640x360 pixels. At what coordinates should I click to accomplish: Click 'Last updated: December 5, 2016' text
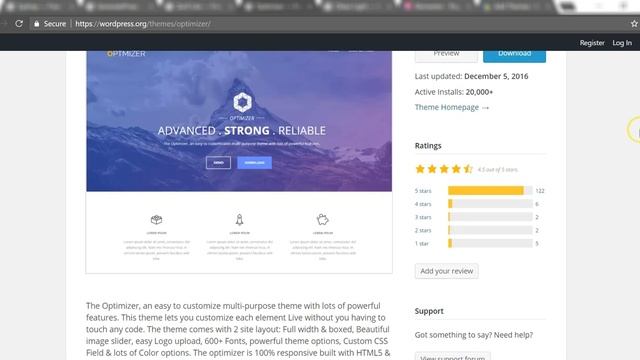click(x=471, y=76)
